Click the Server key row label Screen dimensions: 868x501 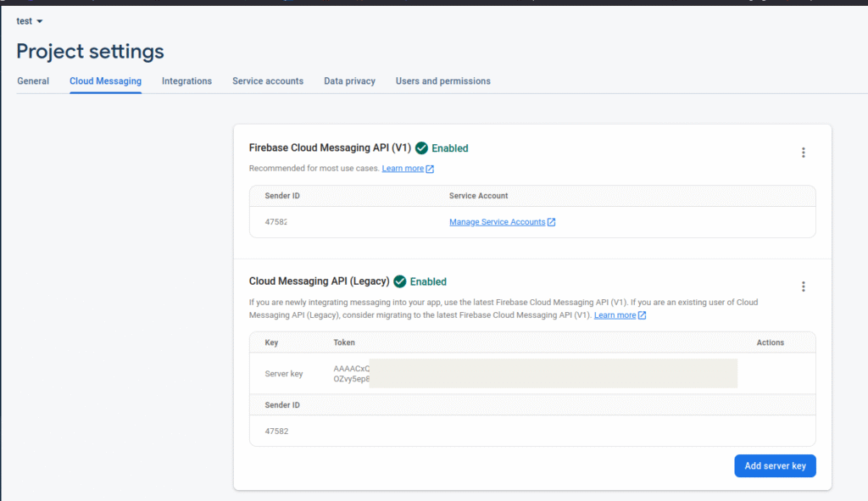[x=283, y=374]
